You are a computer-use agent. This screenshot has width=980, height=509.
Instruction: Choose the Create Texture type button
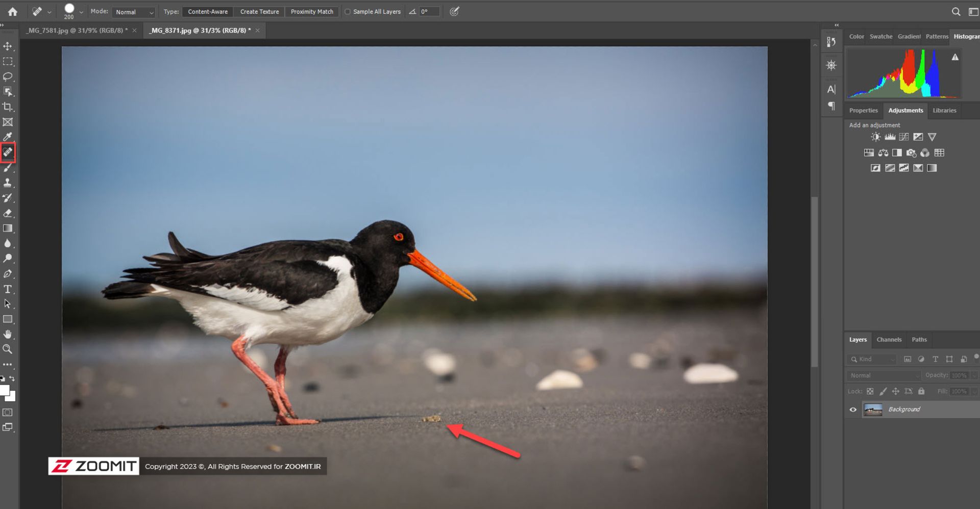pyautogui.click(x=259, y=12)
